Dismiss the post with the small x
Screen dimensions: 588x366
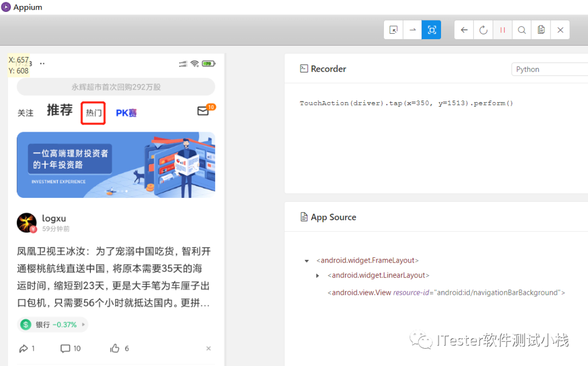pyautogui.click(x=209, y=349)
